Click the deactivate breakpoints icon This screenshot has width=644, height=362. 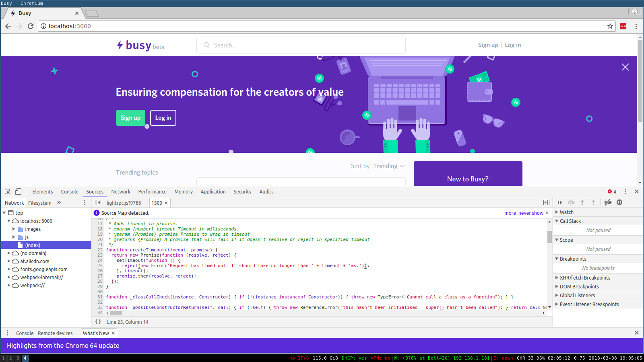point(608,202)
